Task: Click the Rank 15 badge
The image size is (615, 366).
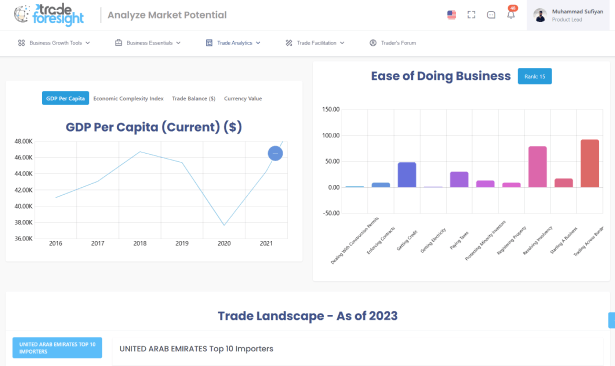Action: [x=535, y=76]
